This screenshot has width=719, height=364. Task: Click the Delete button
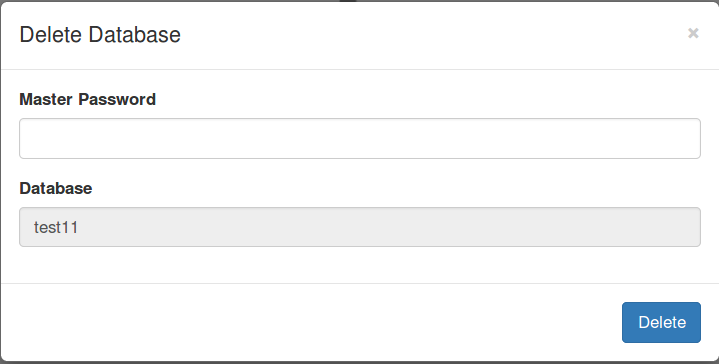661,322
